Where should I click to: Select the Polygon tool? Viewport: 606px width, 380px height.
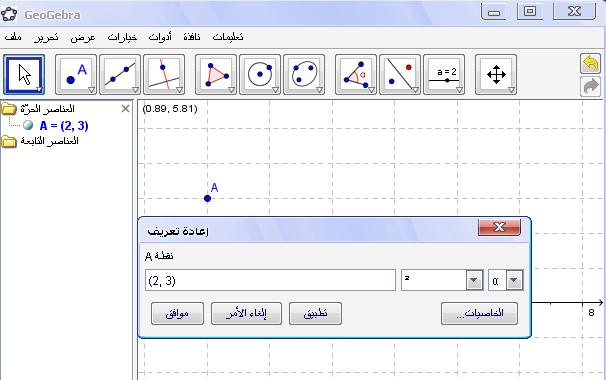[216, 75]
